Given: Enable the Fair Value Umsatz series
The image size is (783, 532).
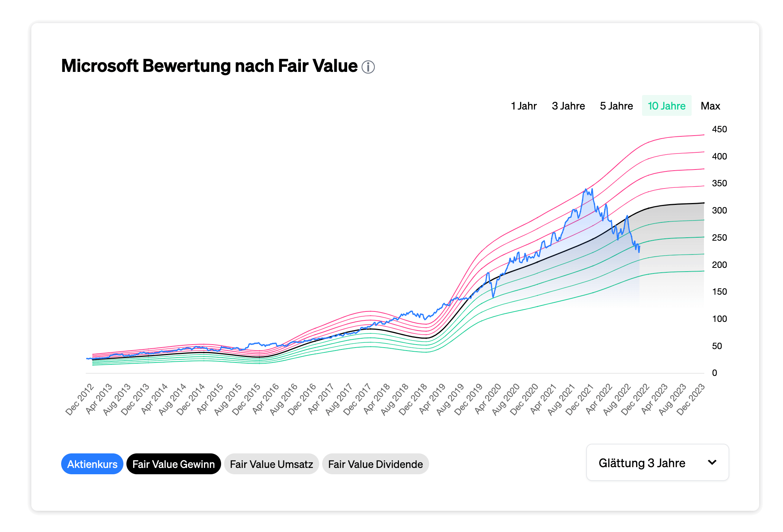Looking at the screenshot, I should (271, 464).
